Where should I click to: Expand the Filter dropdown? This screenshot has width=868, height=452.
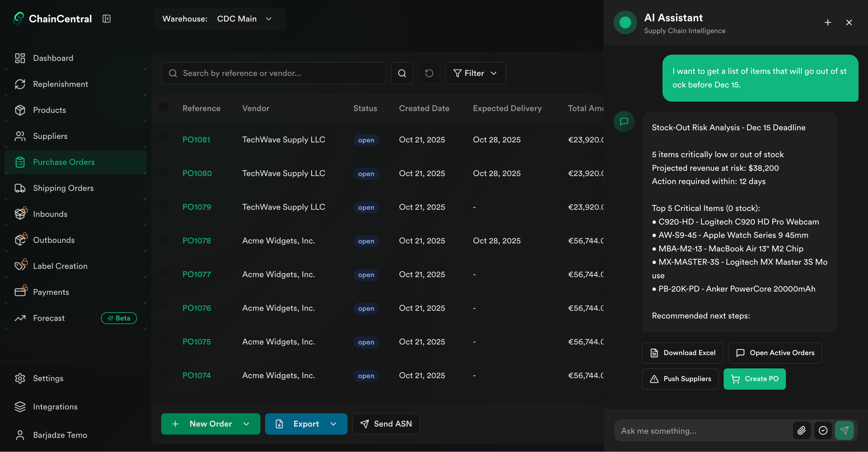click(475, 73)
